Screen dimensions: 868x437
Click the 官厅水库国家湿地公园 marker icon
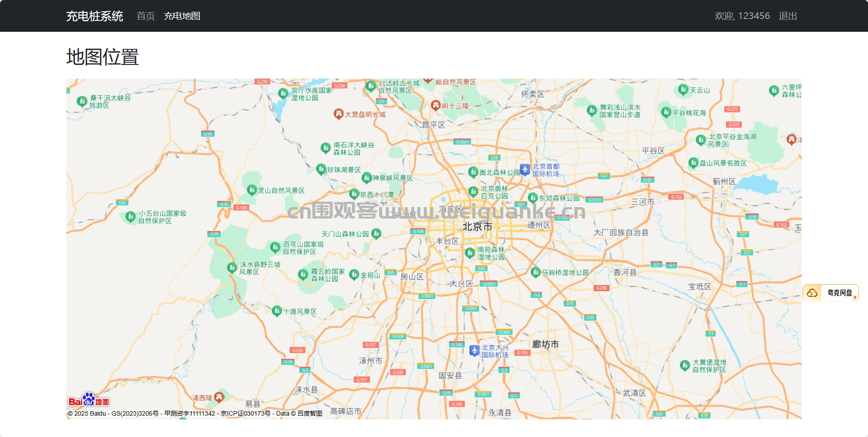pyautogui.click(x=283, y=94)
